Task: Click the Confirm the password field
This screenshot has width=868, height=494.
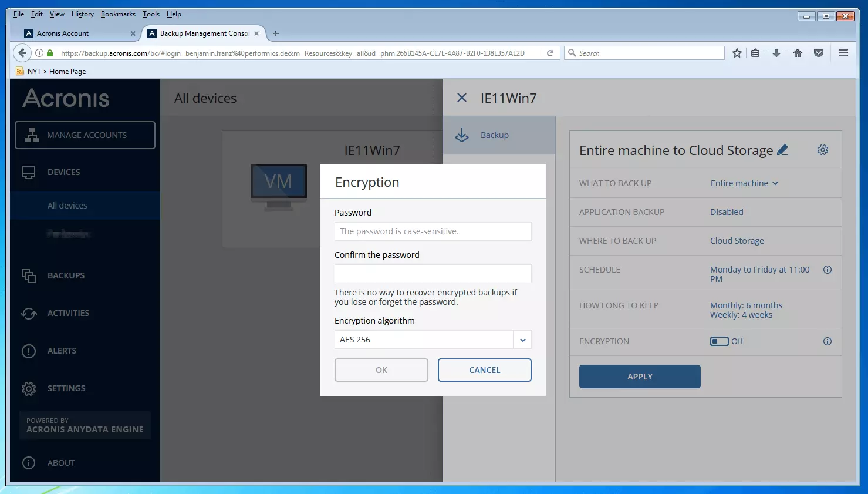Action: tap(433, 274)
